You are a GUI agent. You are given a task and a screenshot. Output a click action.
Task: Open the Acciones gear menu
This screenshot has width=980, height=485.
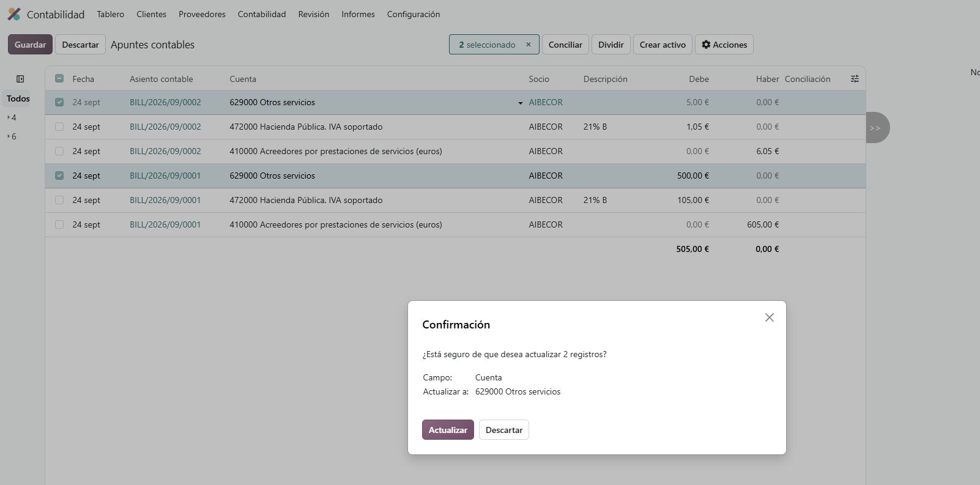pyautogui.click(x=724, y=45)
